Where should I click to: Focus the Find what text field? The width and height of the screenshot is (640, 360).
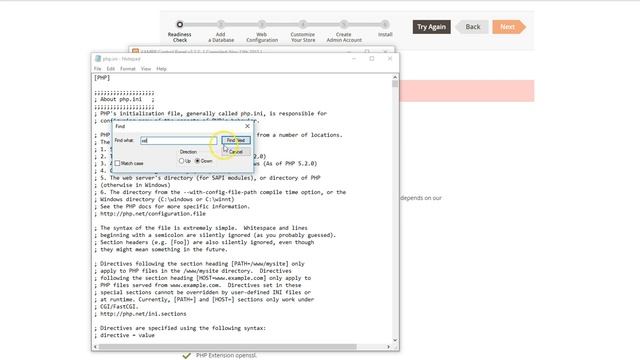178,140
